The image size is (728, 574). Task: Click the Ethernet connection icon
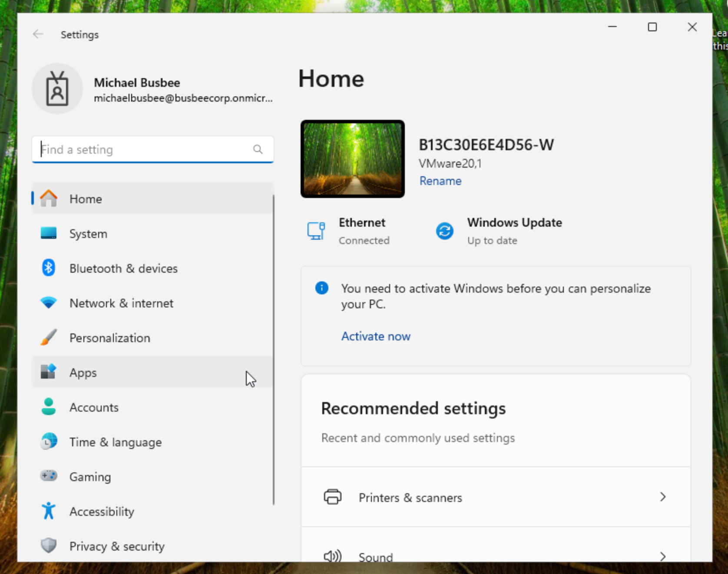click(316, 231)
